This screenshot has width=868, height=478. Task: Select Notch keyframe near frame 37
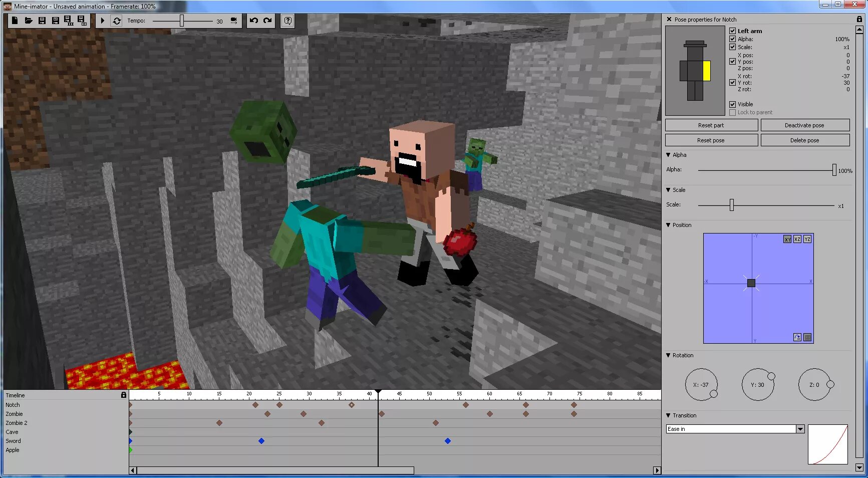352,405
